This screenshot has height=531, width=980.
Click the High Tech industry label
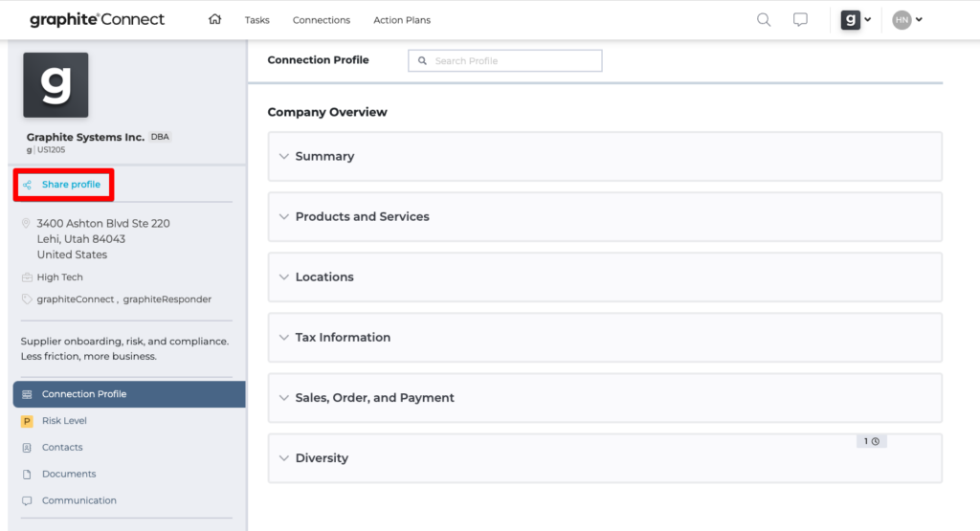click(60, 277)
